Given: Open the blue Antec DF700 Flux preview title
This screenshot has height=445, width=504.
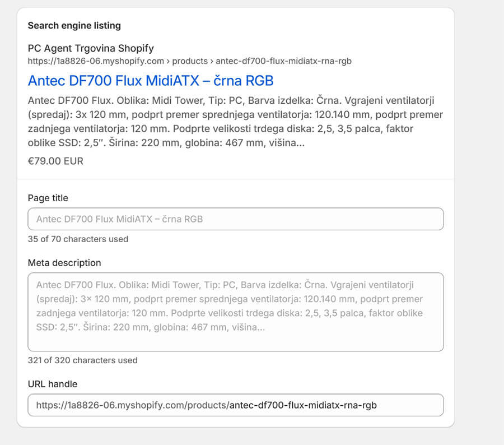Looking at the screenshot, I should coord(151,80).
